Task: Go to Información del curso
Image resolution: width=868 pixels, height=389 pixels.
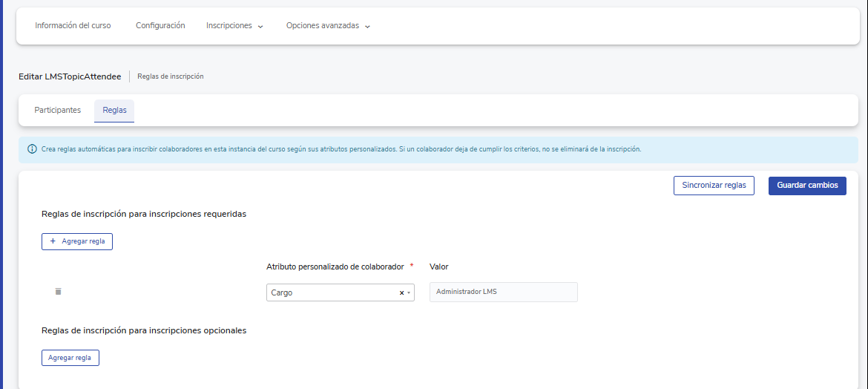Action: (73, 26)
